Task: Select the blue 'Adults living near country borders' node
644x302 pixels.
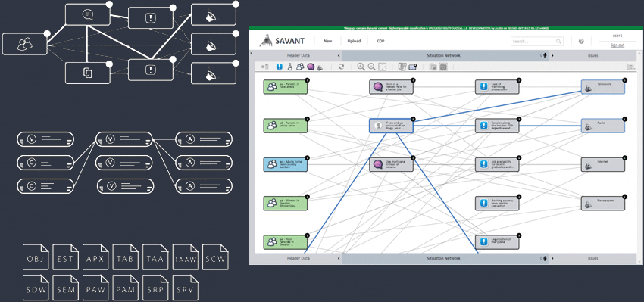Action: pyautogui.click(x=286, y=164)
